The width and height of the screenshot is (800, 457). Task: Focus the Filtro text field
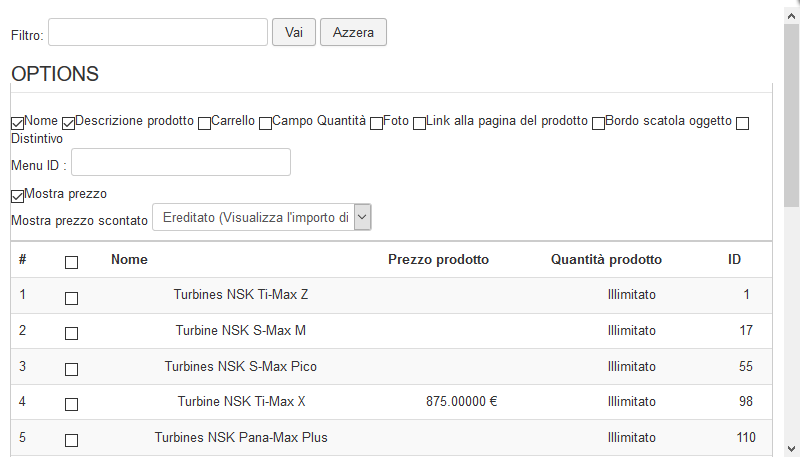158,32
